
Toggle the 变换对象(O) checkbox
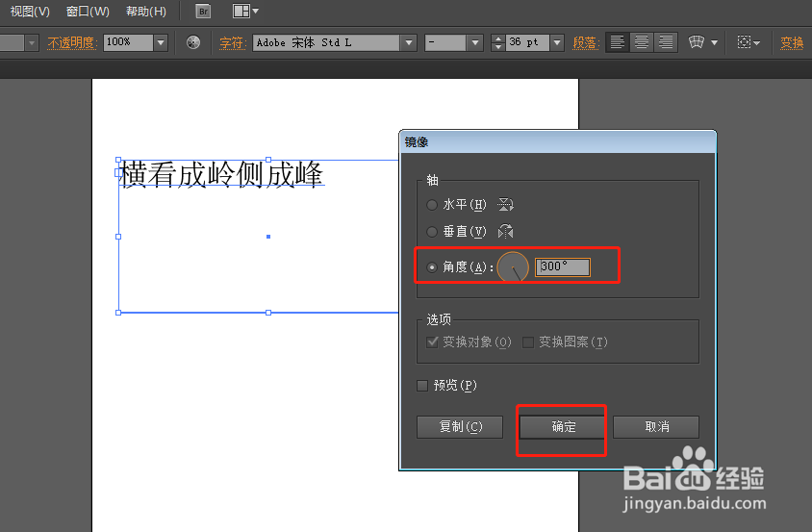click(x=432, y=342)
